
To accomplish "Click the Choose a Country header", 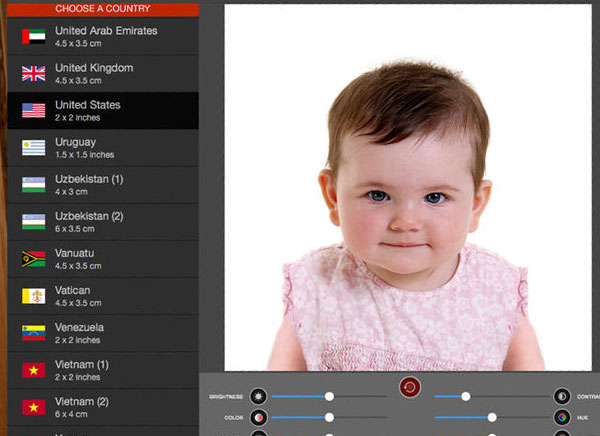I will click(x=103, y=9).
